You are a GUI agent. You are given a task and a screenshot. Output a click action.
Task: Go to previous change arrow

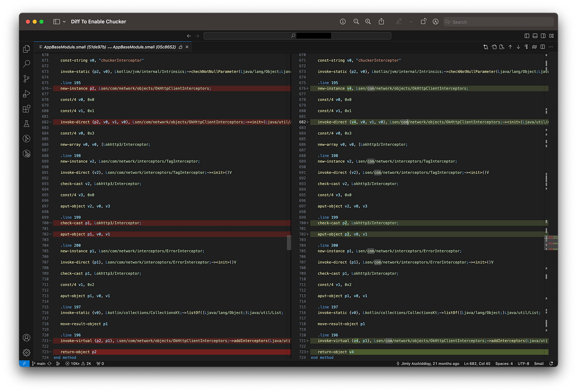click(x=510, y=47)
